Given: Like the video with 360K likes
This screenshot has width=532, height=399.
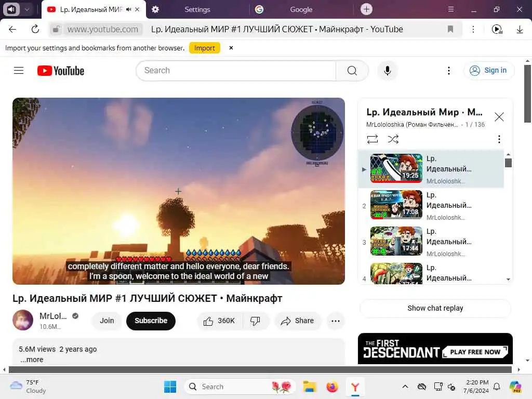Looking at the screenshot, I should click(220, 321).
